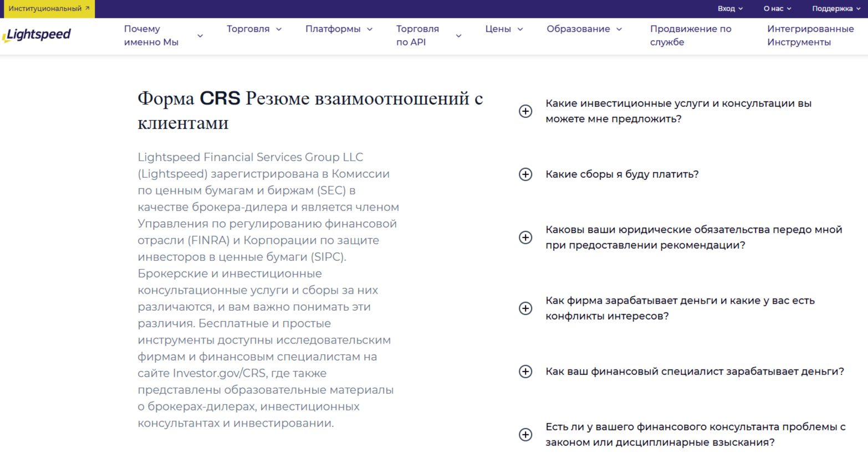Expand plus icon for financial specialist earnings question

525,372
